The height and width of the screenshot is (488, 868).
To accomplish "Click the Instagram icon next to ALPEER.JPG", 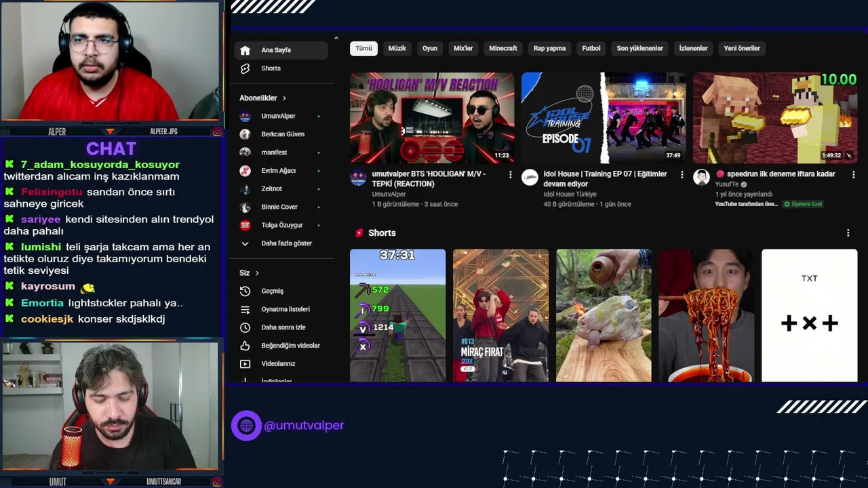I will tap(217, 131).
